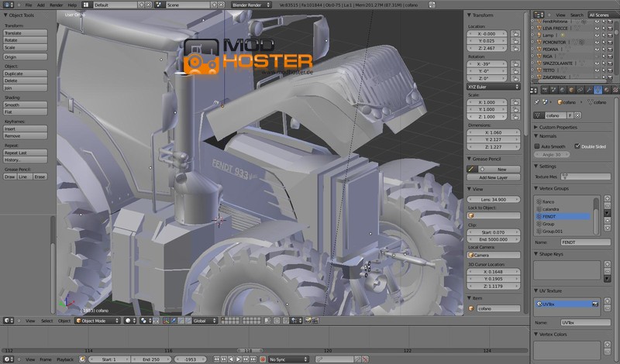Jump to the timeline start frame

[x=216, y=359]
